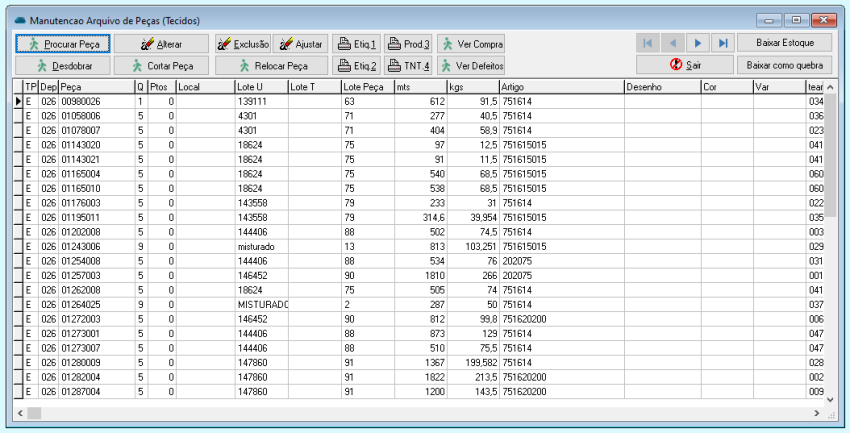The image size is (850, 433).
Task: Open Ver Defeitos view
Action: 471,65
